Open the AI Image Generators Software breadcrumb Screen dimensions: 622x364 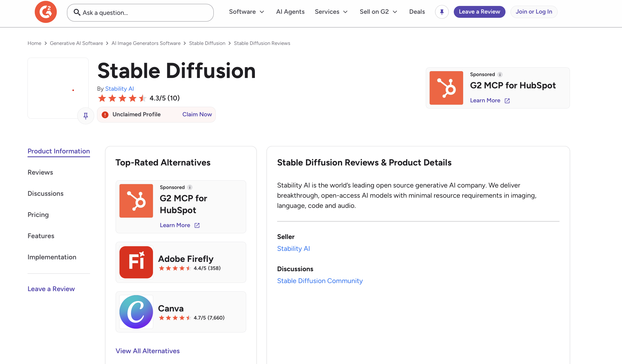coord(146,43)
